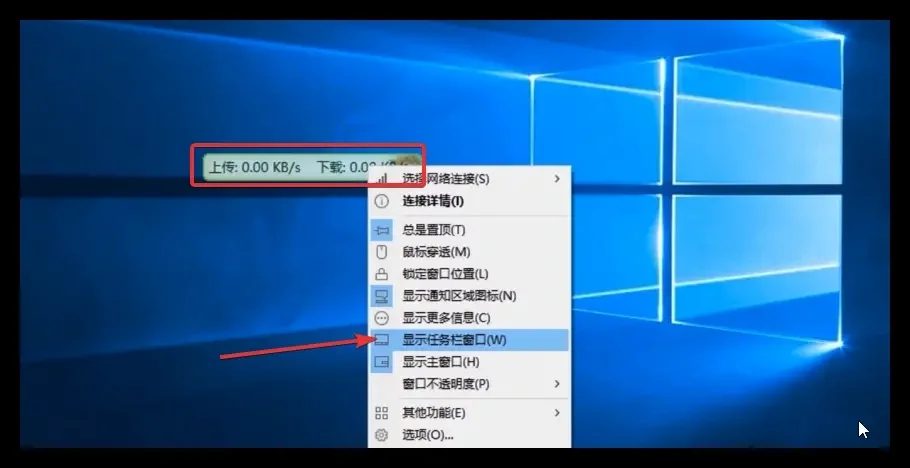
Task: Toggle 显示更多信息(C) option
Action: click(x=469, y=318)
